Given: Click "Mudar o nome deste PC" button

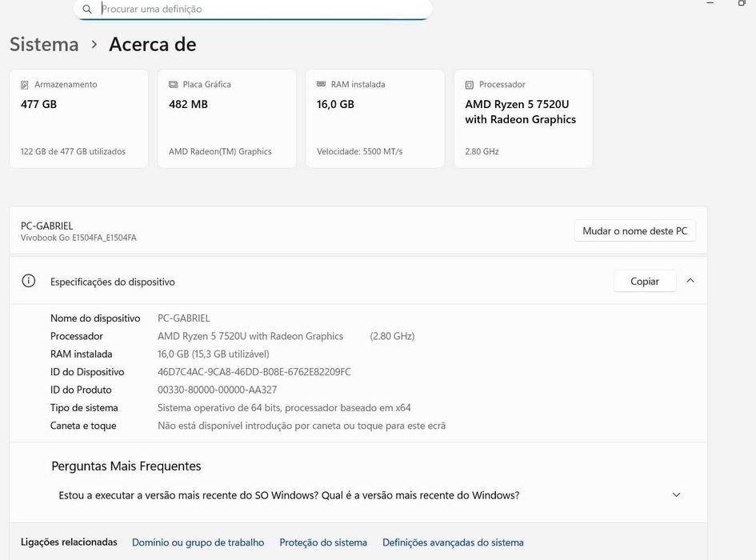Looking at the screenshot, I should pyautogui.click(x=635, y=231).
